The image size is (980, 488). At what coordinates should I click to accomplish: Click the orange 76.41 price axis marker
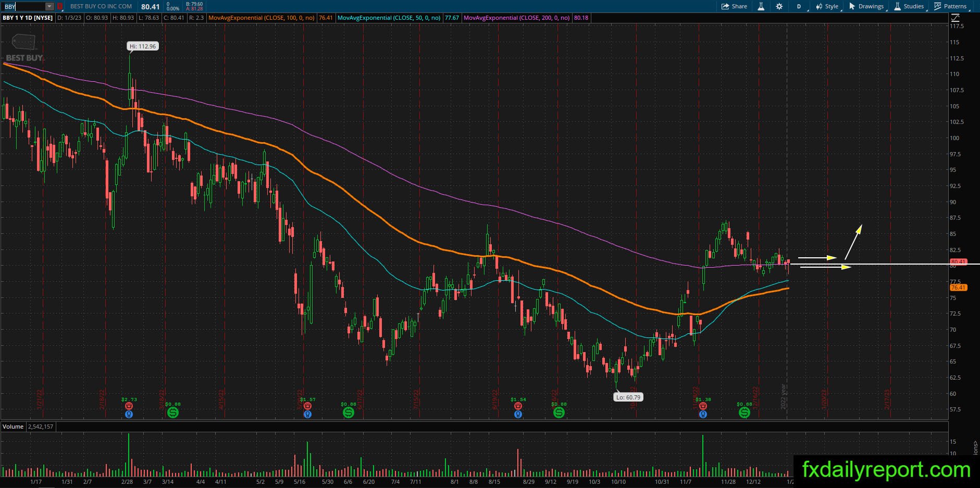959,287
